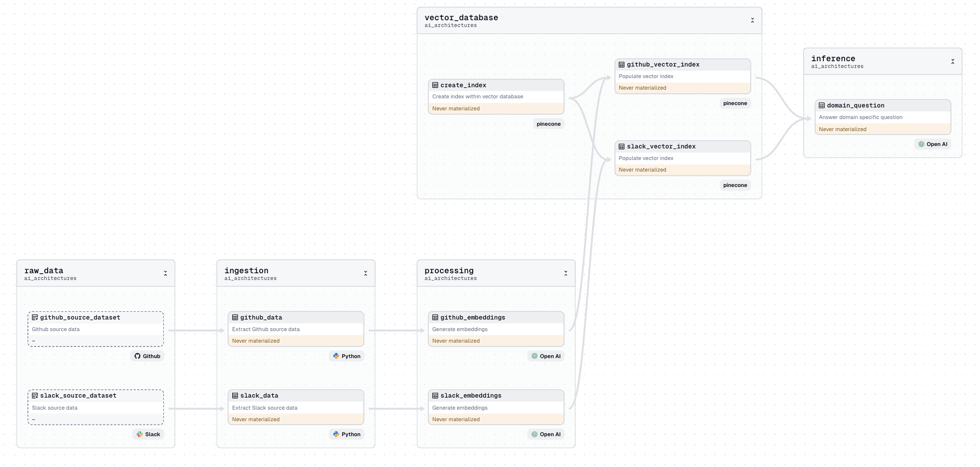
Task: Click the Open AI tag under domain_question
Action: pos(933,144)
